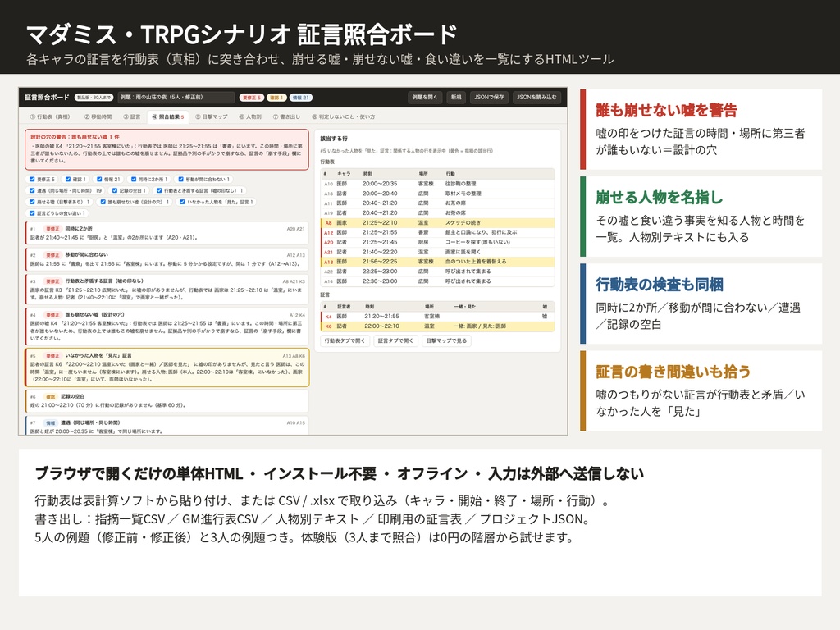
Task: Click testimony row K4 医師 21:20〜21:55
Action: (x=437, y=316)
